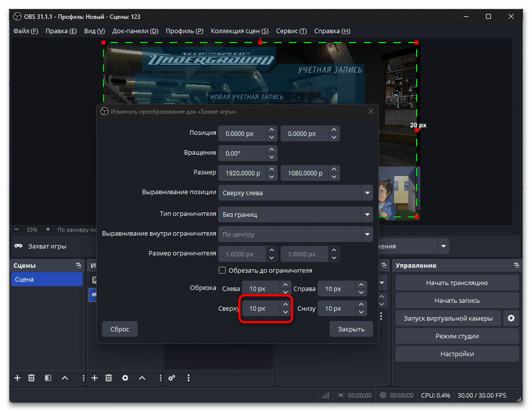Screen dimensions: 532x412
Task: Open the Файл menu
Action: (26, 31)
